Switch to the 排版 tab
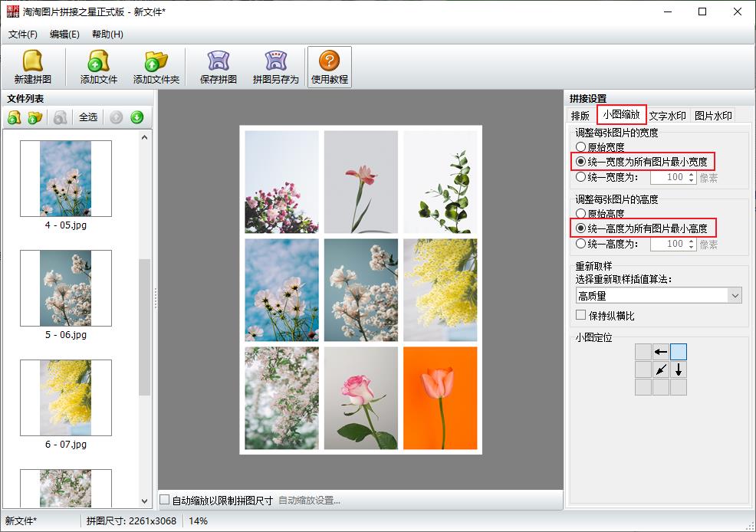The image size is (756, 532). (580, 116)
